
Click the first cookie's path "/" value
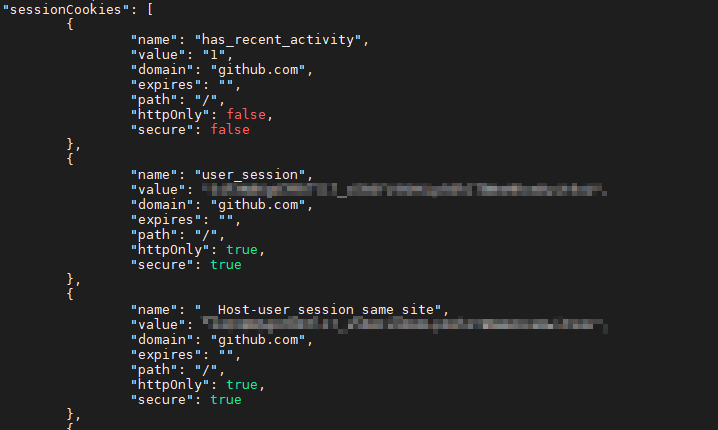(206, 100)
